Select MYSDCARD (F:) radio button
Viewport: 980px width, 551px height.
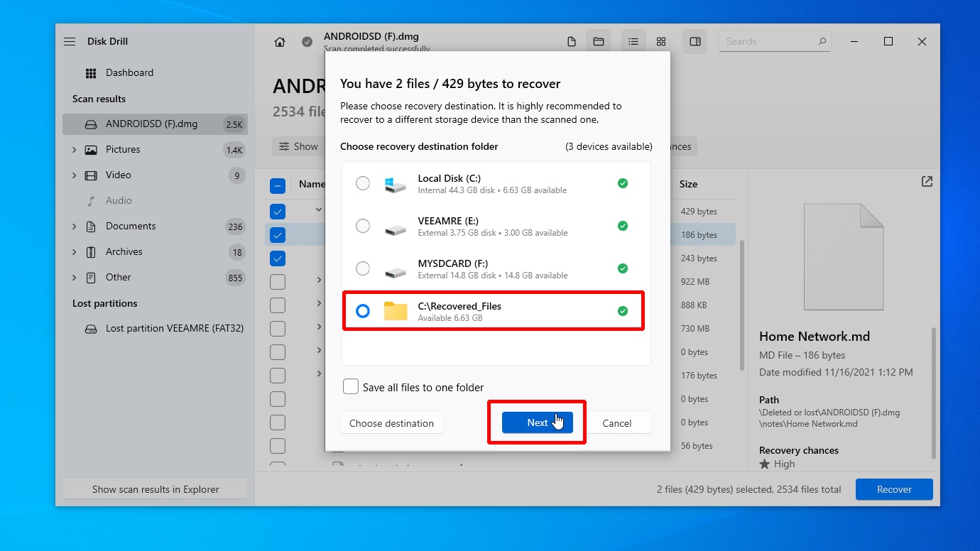pyautogui.click(x=363, y=268)
